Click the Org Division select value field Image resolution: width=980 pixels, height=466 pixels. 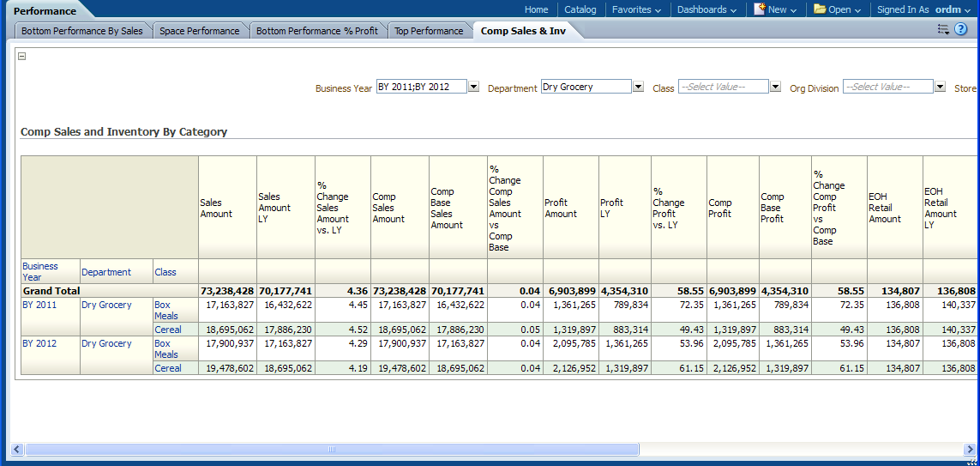(x=887, y=87)
